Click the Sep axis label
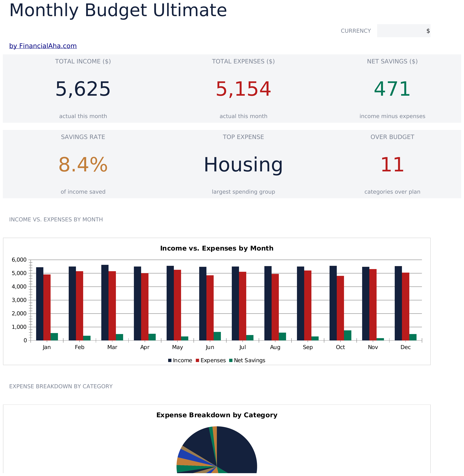The width and height of the screenshot is (464, 476). 308,347
